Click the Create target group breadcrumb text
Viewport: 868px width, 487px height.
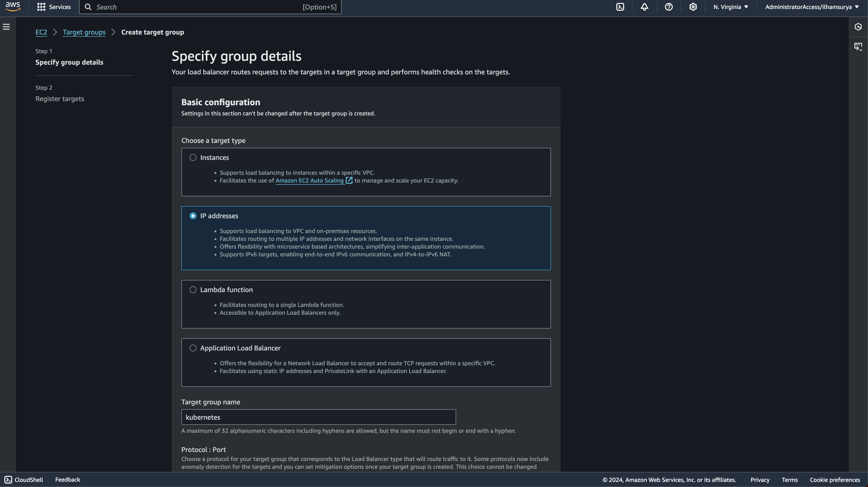tap(153, 32)
